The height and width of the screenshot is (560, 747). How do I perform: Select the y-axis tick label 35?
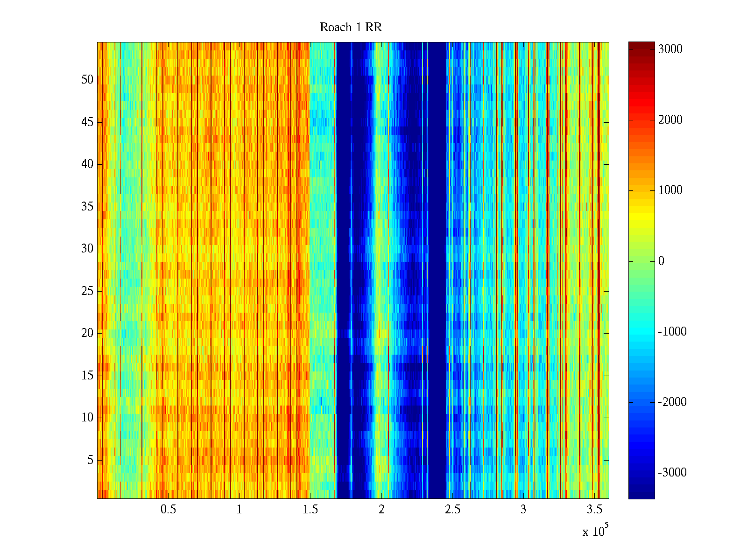tap(87, 207)
